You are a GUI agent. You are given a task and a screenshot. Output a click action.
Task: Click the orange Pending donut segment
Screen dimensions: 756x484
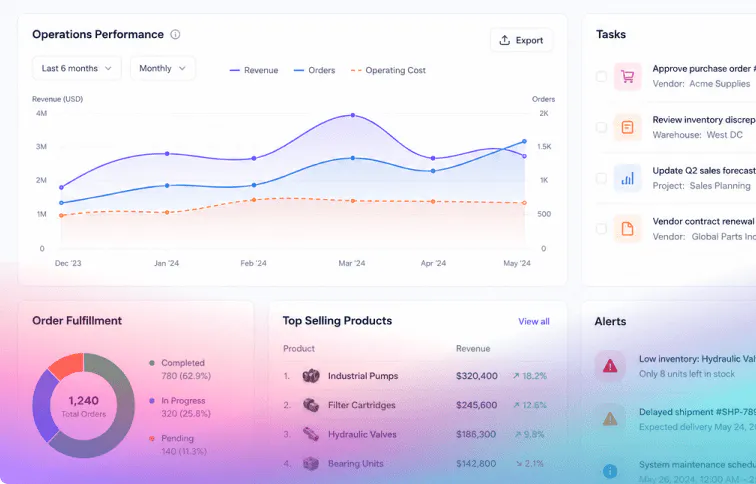(68, 365)
